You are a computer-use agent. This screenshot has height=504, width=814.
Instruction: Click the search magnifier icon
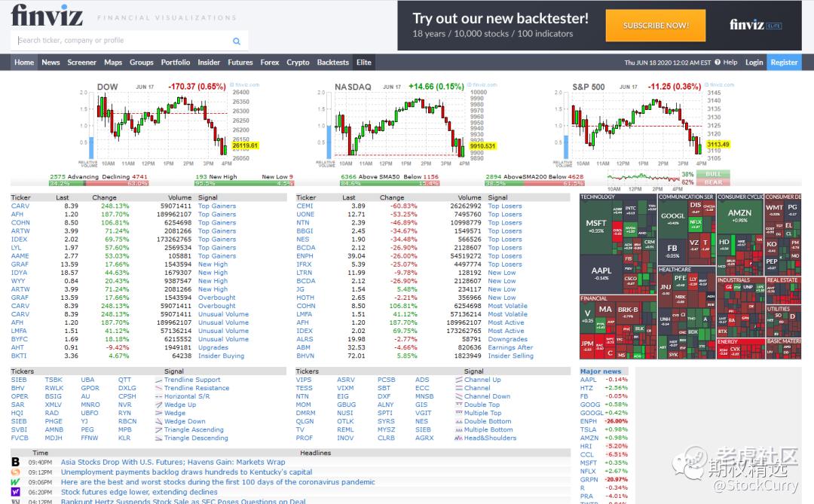coord(236,41)
